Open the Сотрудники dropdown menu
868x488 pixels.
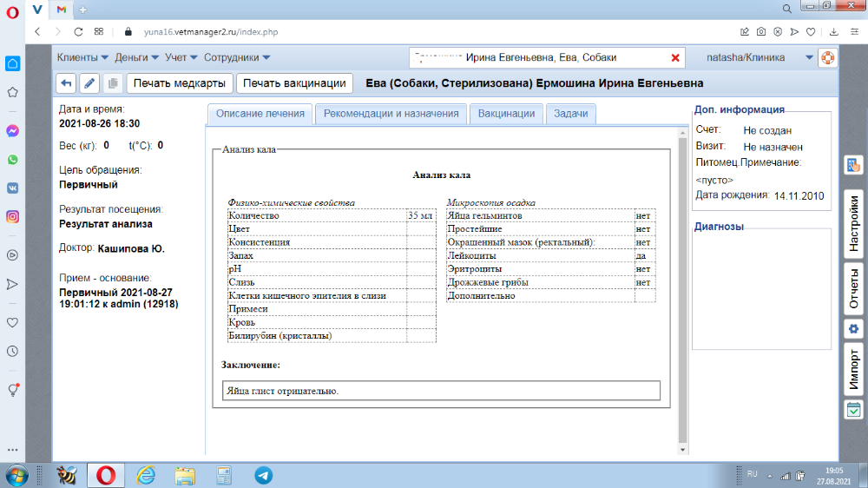[237, 57]
